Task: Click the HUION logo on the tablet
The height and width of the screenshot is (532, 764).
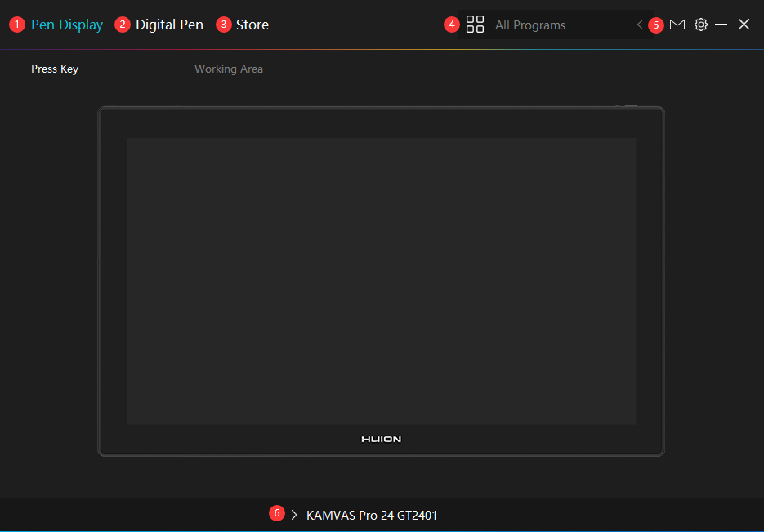Action: click(381, 440)
